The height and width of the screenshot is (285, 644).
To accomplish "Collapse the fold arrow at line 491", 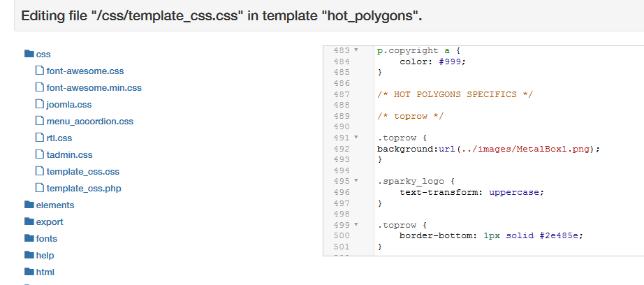I will tap(356, 137).
